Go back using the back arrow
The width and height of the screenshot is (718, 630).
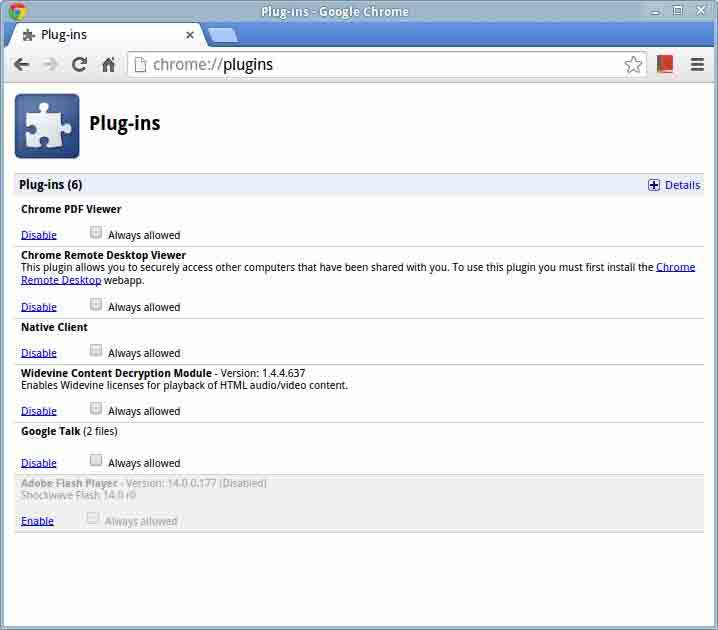coord(22,65)
